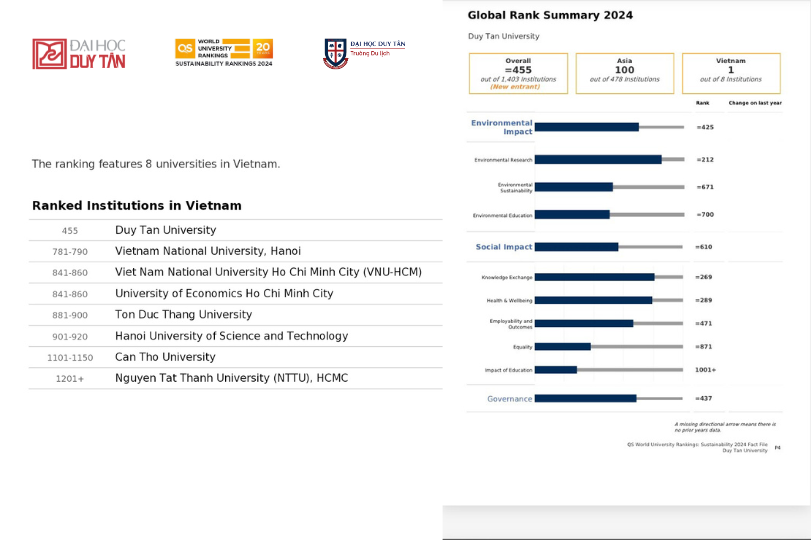Click the Social Impact heading
This screenshot has height=540, width=811.
click(x=503, y=247)
